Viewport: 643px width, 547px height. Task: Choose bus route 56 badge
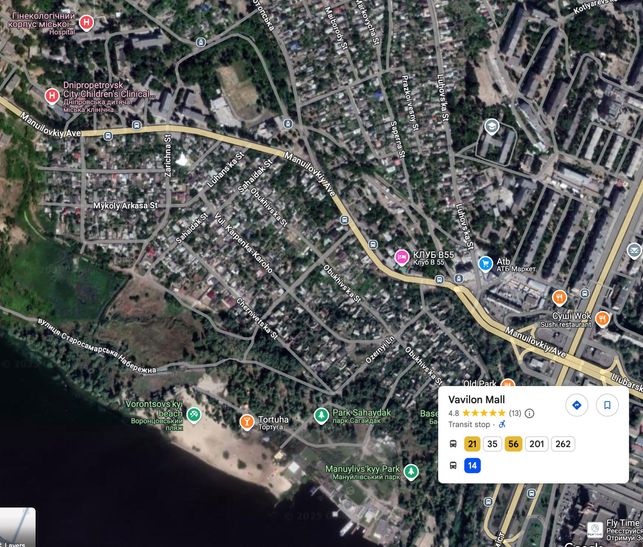(x=513, y=444)
